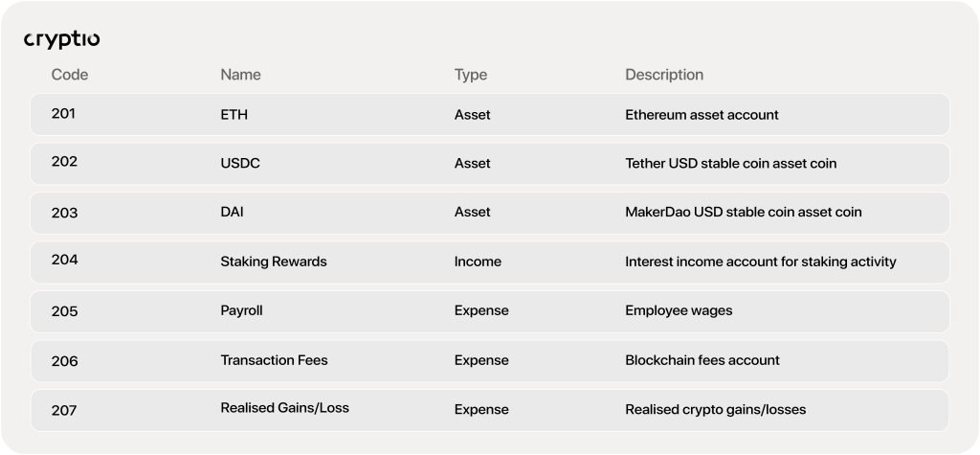Click the Expense type in Payroll row
Viewport: 980px width, 455px height.
tap(481, 311)
